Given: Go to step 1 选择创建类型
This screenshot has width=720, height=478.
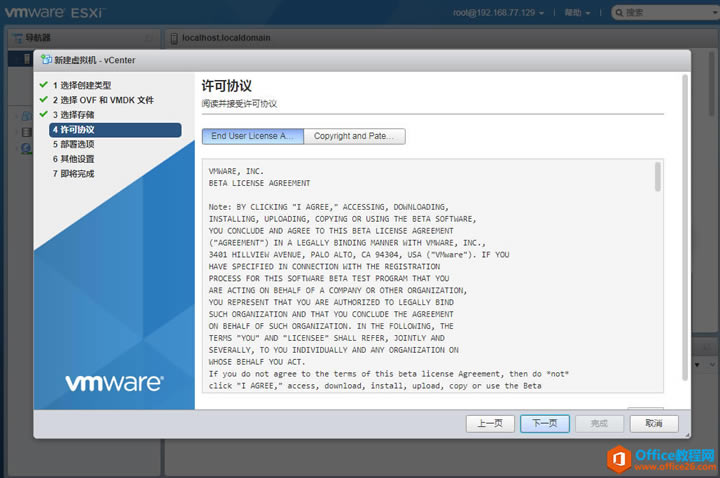Looking at the screenshot, I should [x=81, y=85].
